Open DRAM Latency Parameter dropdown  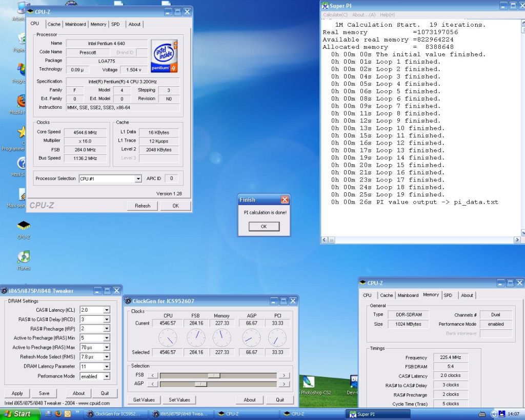(x=107, y=367)
